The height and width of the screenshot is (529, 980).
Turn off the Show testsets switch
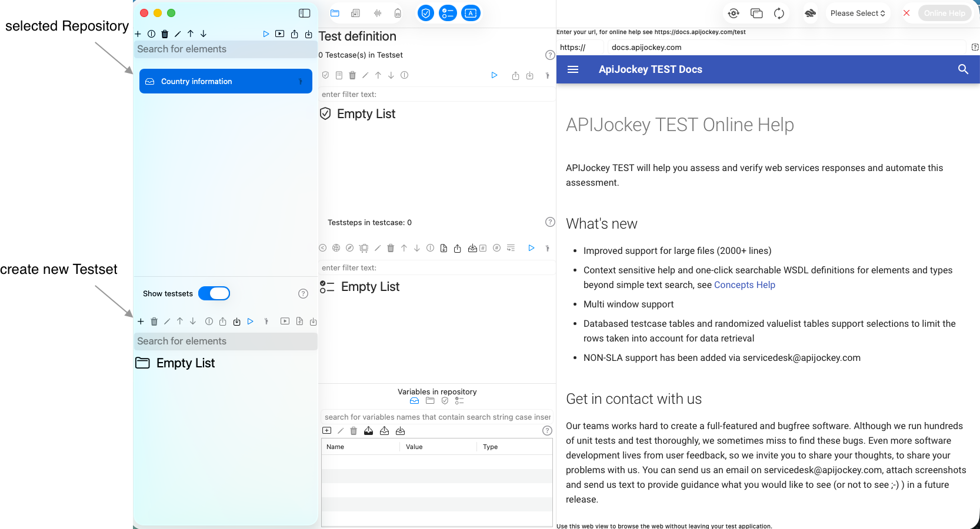coord(214,293)
